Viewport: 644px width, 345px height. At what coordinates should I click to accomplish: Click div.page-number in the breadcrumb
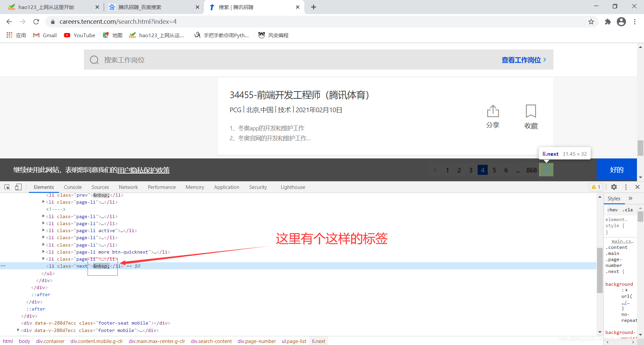[x=257, y=341]
